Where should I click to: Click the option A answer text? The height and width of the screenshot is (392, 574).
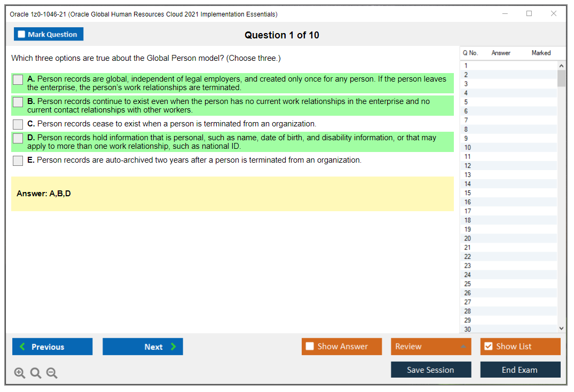237,83
